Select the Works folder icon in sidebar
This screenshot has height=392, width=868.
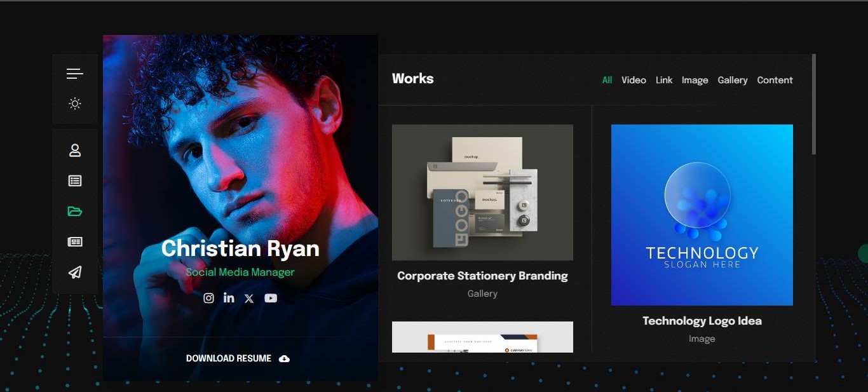coord(75,212)
